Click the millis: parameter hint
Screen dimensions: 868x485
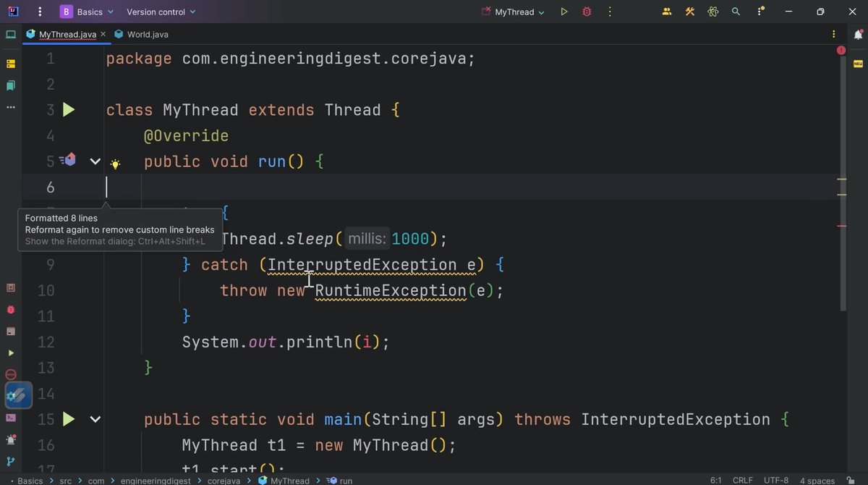click(x=367, y=239)
